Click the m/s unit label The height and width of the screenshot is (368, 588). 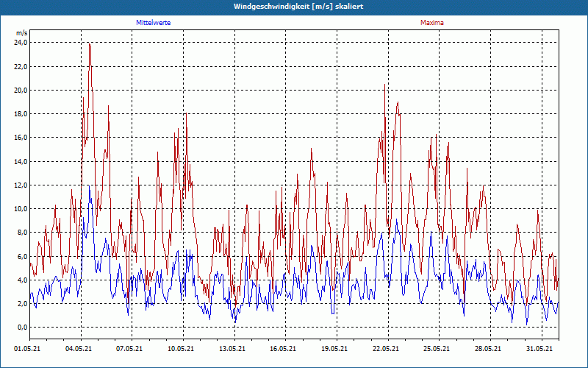click(x=21, y=33)
